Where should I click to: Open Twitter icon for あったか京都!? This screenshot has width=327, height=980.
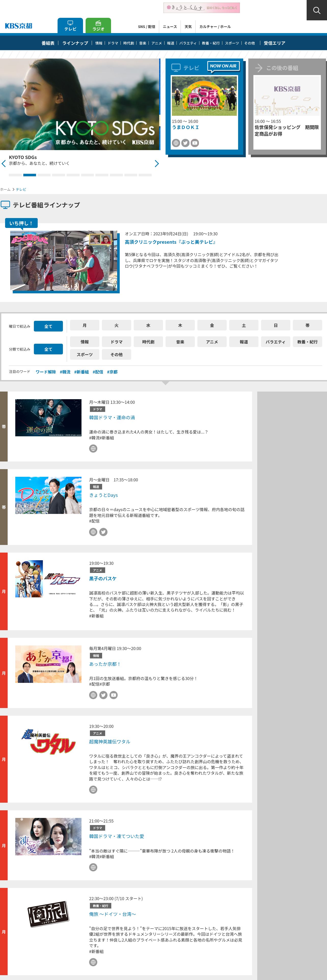click(x=103, y=695)
